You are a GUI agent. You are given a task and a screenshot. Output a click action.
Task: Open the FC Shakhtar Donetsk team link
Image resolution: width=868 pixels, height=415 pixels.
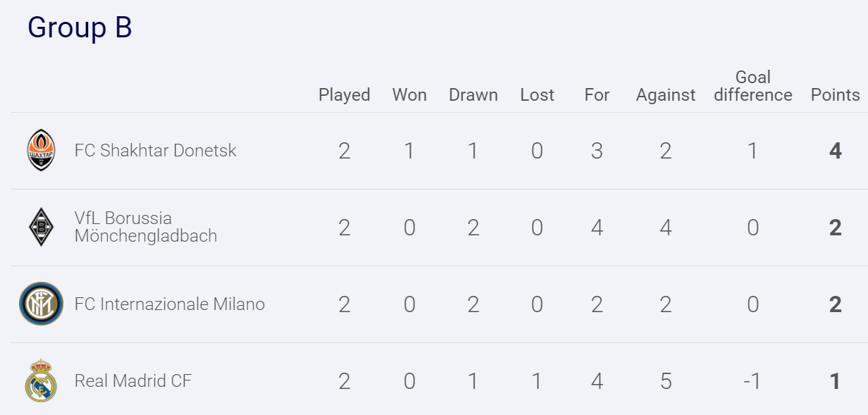[156, 150]
